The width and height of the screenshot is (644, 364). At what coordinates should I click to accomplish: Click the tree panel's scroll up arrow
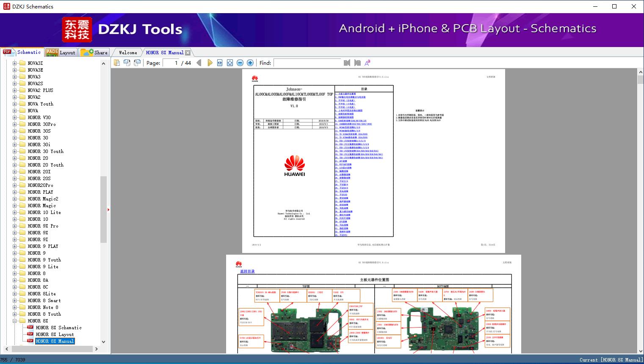tap(103, 63)
